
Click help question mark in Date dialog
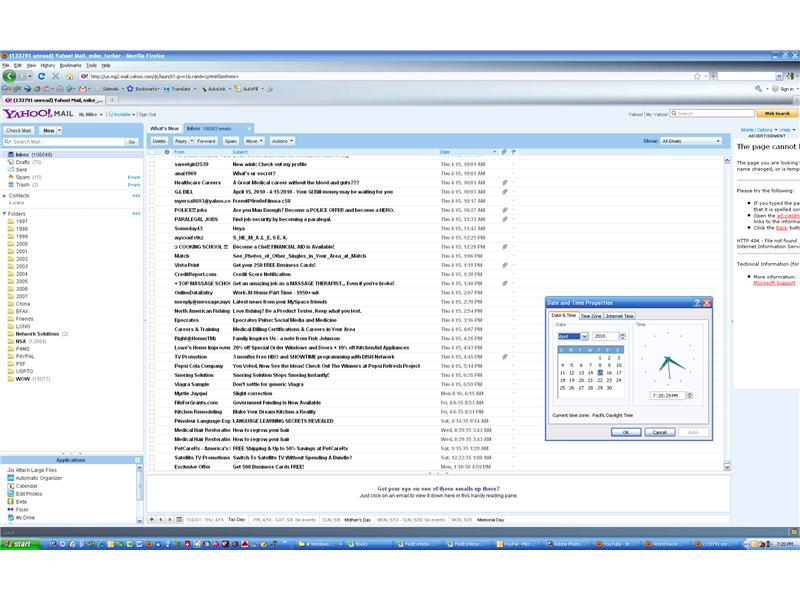click(x=697, y=303)
